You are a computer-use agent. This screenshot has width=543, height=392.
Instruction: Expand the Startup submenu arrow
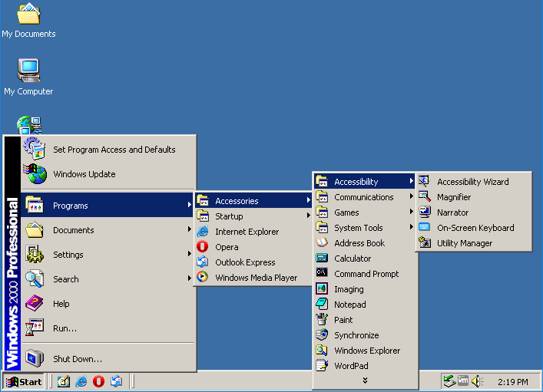coord(308,216)
